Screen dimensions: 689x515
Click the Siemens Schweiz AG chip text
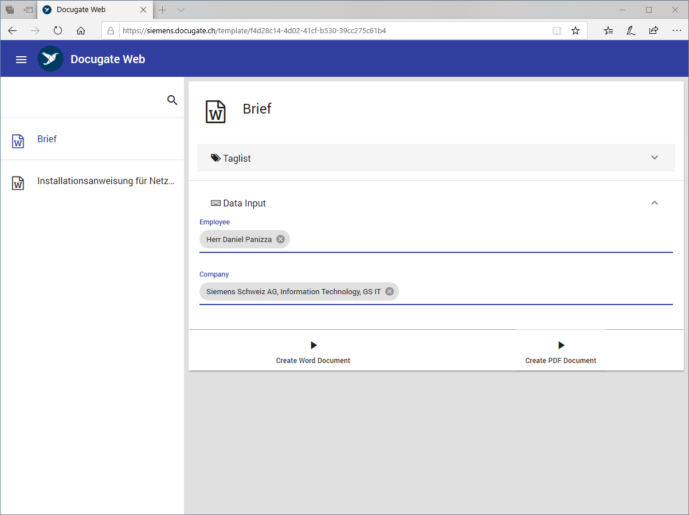click(294, 292)
